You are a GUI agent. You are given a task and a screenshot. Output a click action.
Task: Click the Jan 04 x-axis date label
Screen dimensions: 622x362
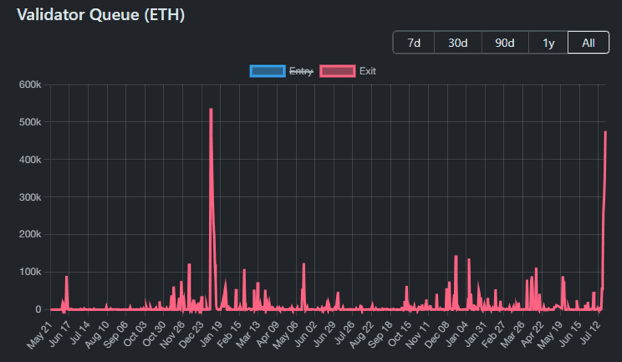(456, 335)
